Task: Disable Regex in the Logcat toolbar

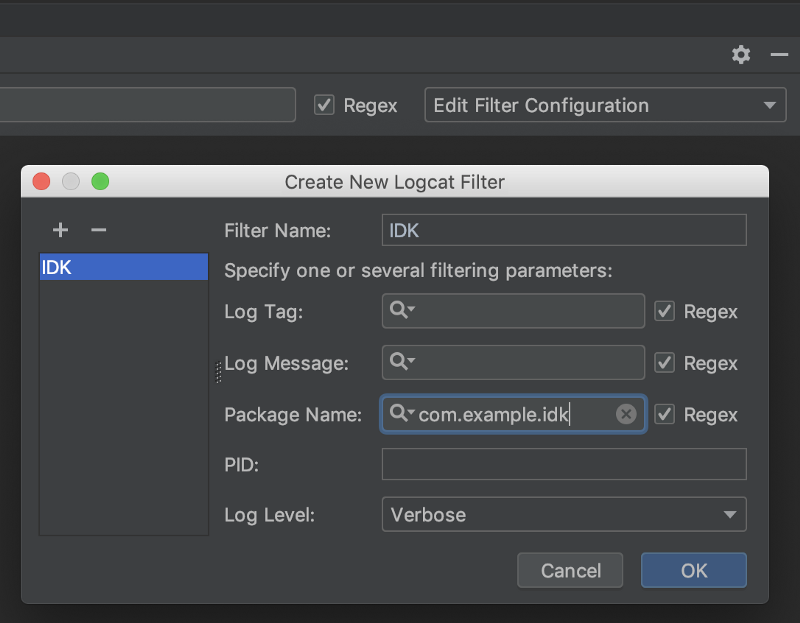Action: pyautogui.click(x=324, y=105)
